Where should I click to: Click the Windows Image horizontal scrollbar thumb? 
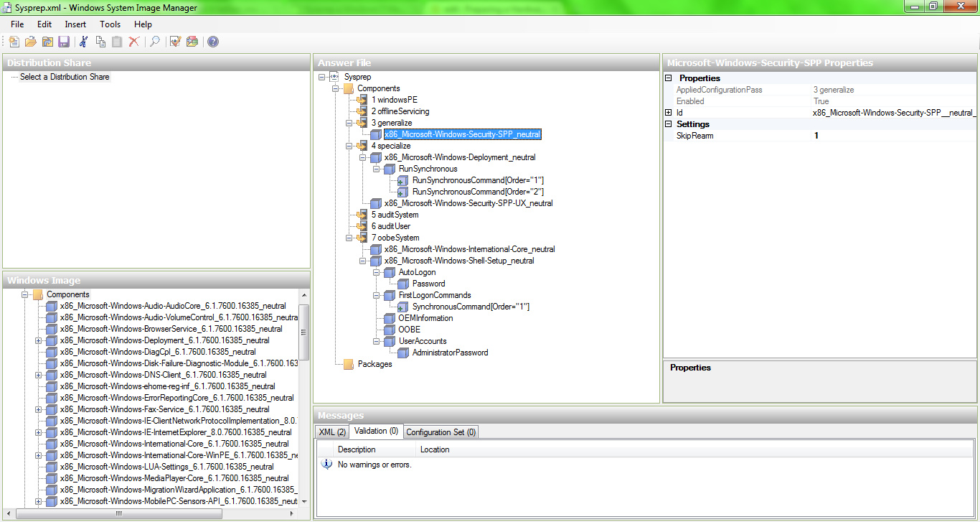120,514
